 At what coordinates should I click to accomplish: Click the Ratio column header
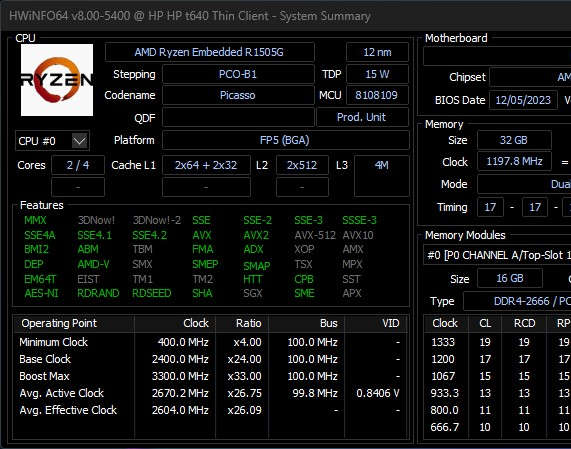(242, 323)
